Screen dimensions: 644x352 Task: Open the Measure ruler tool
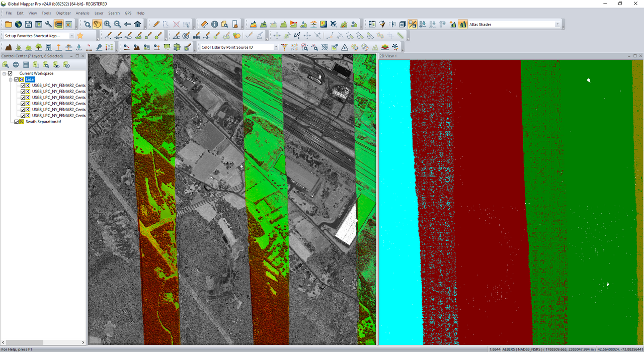pyautogui.click(x=204, y=24)
